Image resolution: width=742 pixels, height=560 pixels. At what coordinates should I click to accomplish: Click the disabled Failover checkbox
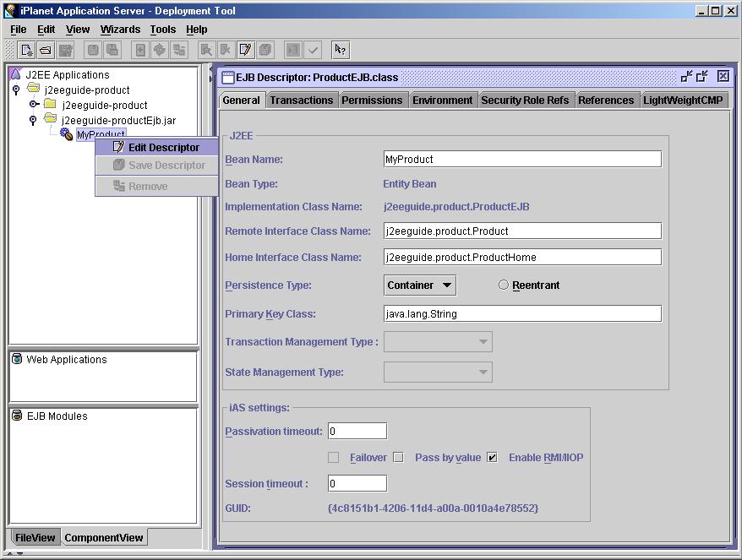tap(333, 457)
